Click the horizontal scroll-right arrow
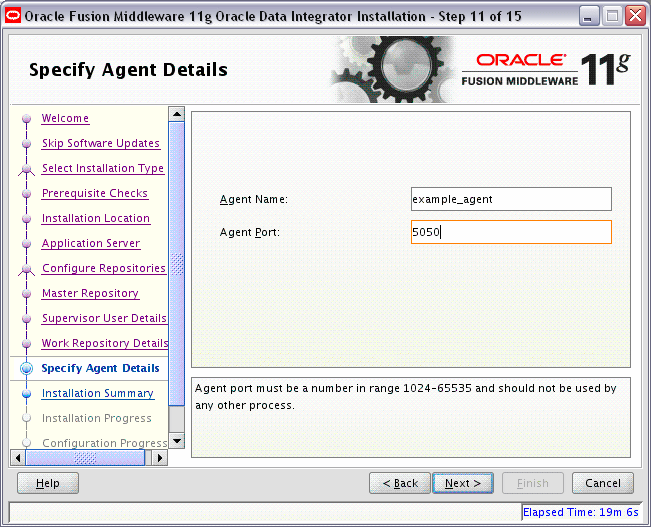The image size is (651, 527). [160, 458]
